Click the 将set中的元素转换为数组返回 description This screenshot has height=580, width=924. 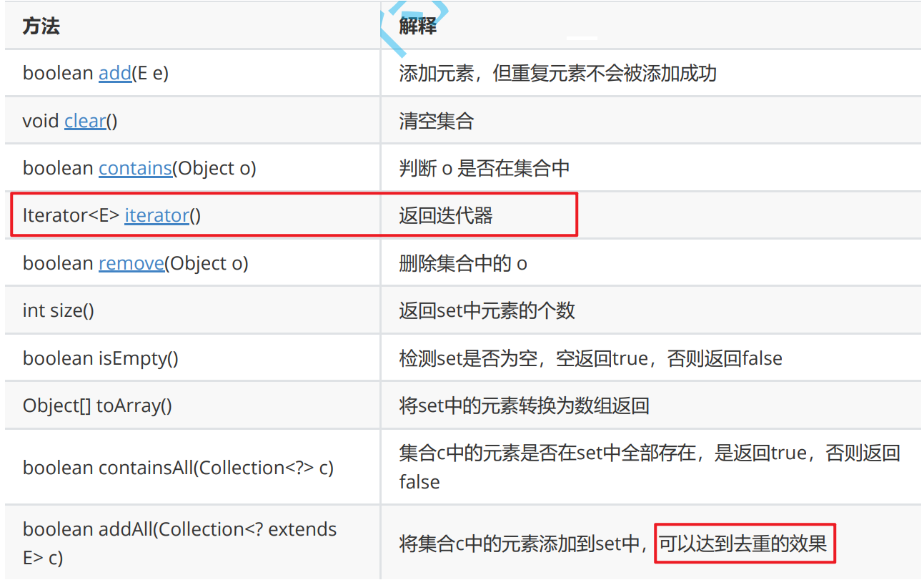tap(524, 405)
